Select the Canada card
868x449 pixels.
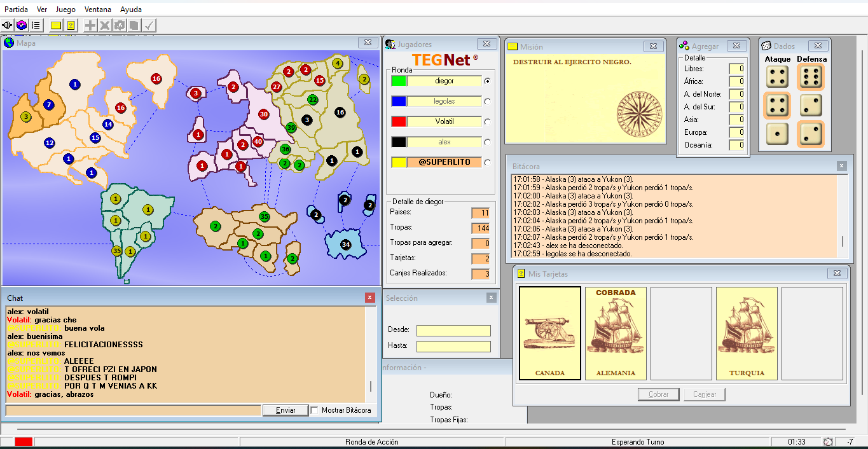550,333
